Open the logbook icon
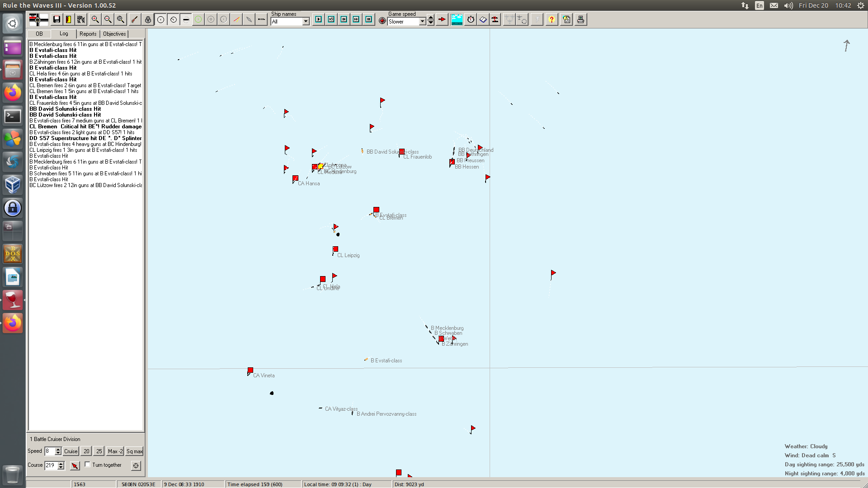 pyautogui.click(x=483, y=19)
